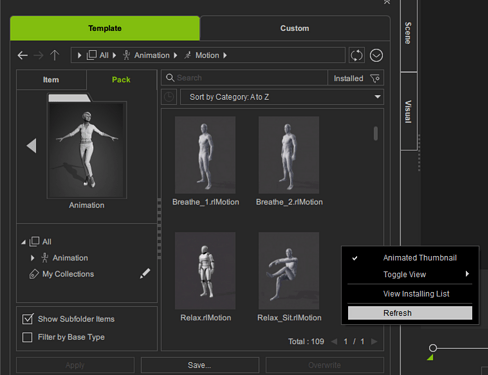Click the 'Total : 109' count text
Screen dimensions: 488x375
pos(306,341)
